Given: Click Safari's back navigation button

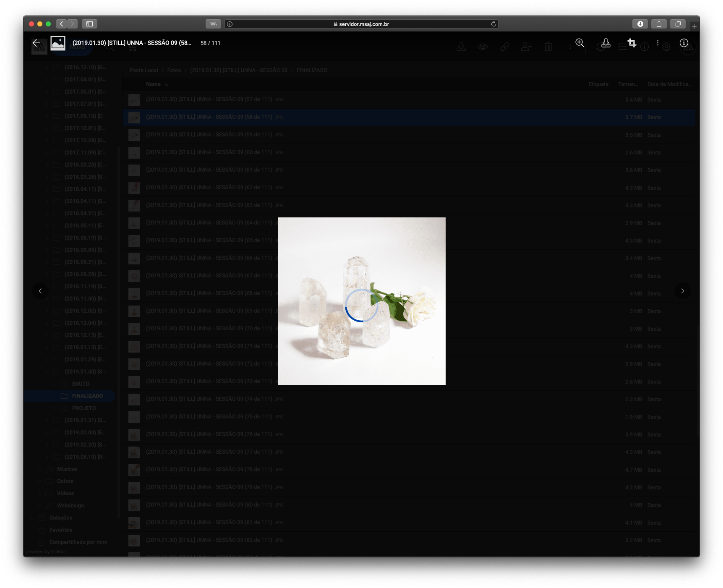Looking at the screenshot, I should tap(62, 24).
